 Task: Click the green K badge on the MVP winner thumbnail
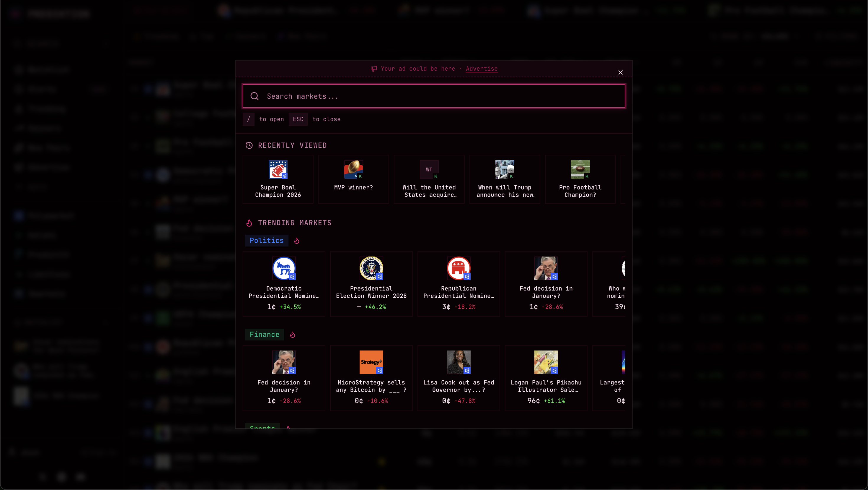tap(360, 176)
